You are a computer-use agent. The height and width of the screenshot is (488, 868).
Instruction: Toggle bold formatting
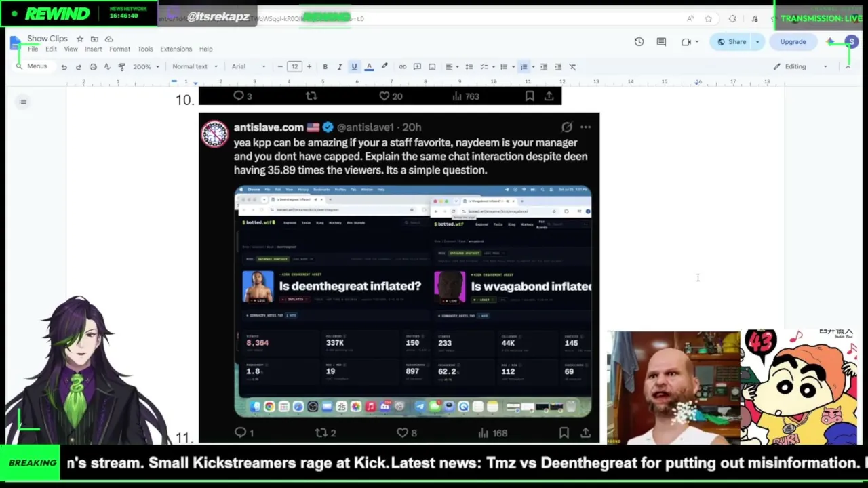click(325, 67)
